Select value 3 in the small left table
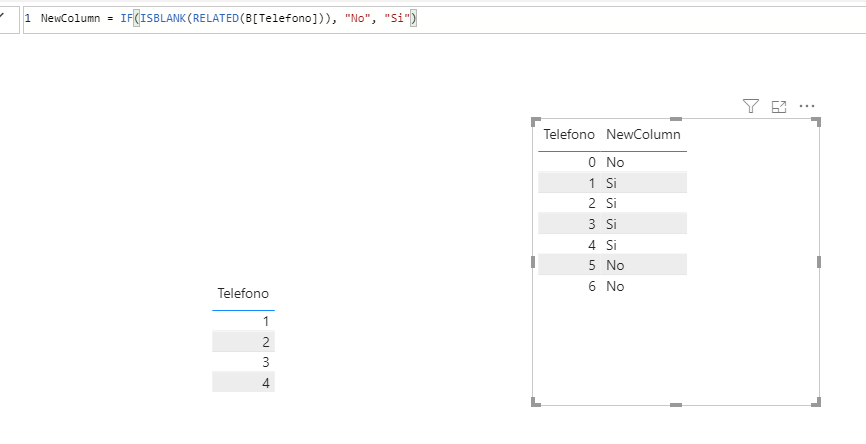The height and width of the screenshot is (444, 866). (x=266, y=362)
